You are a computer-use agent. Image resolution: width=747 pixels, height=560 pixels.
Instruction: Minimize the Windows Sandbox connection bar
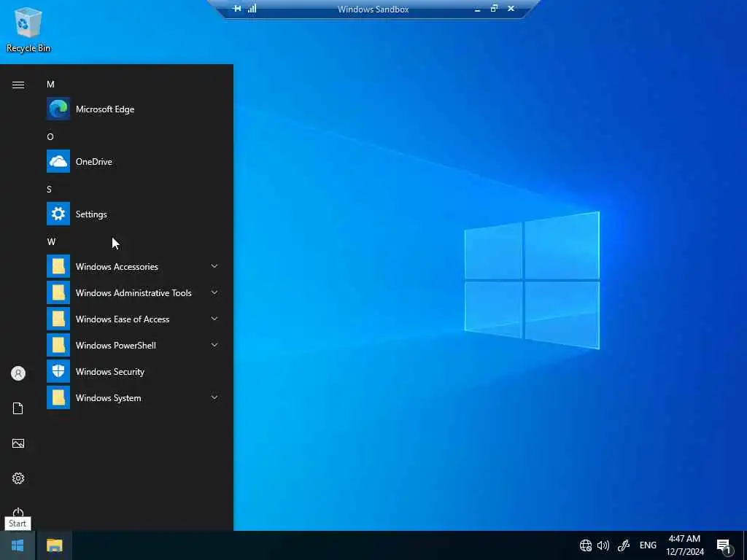[477, 9]
